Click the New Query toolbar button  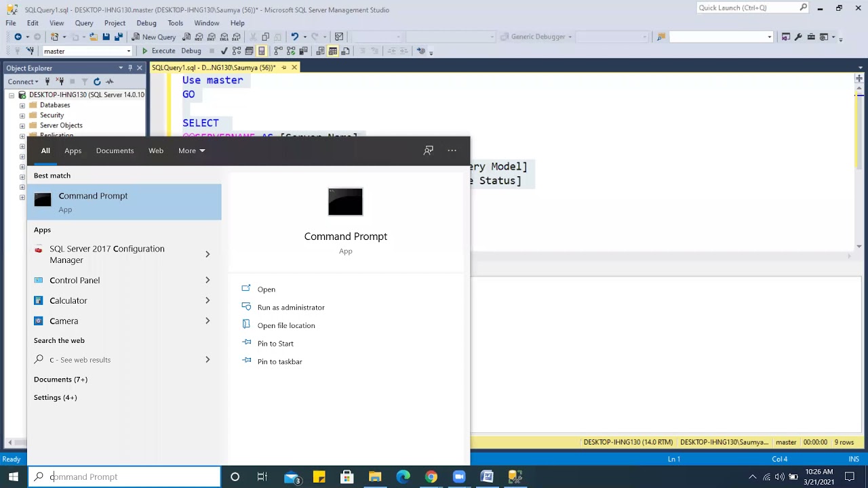154,37
